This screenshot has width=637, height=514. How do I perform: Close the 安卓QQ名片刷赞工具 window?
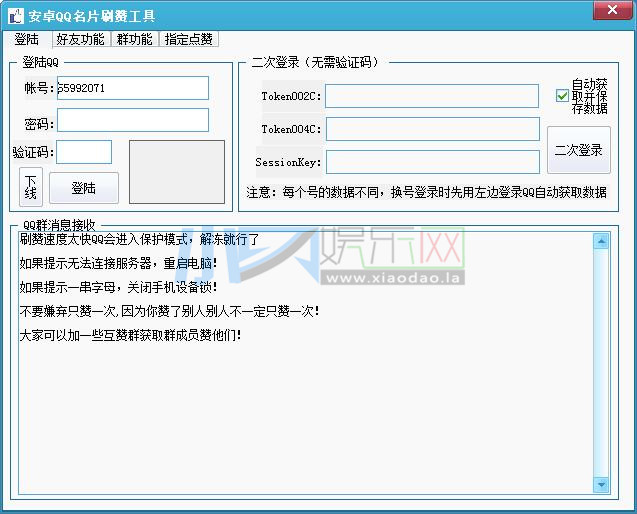tap(613, 10)
